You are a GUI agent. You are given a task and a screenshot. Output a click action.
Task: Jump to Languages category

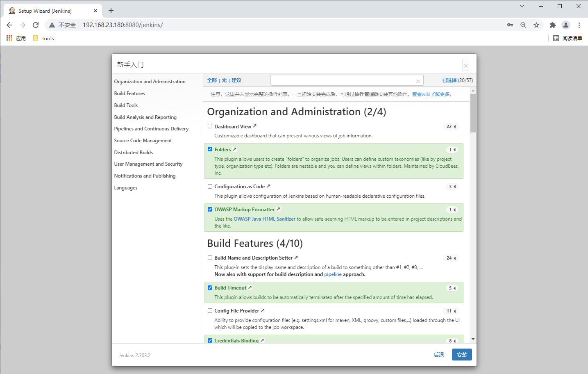pyautogui.click(x=125, y=188)
